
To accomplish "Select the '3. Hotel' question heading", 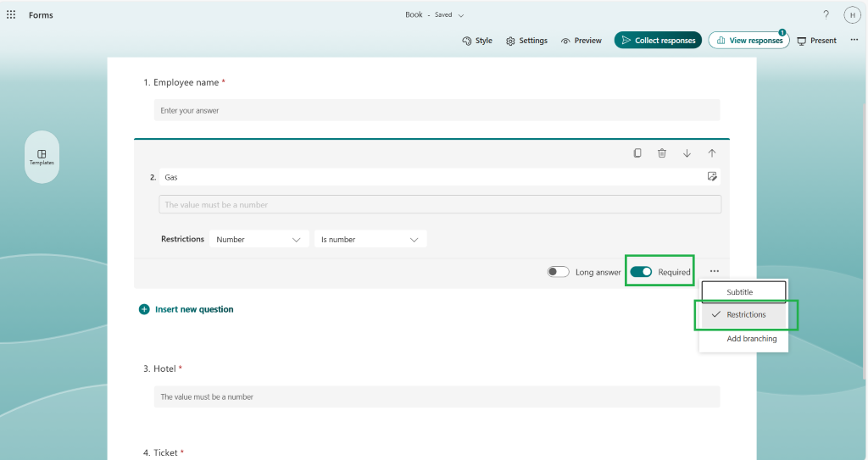I will (163, 369).
